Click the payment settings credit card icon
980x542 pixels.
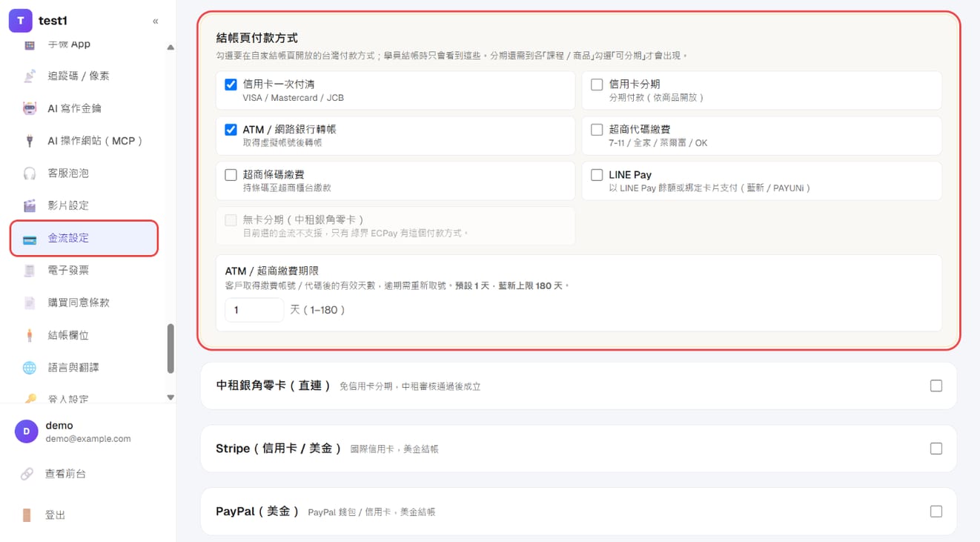coord(30,239)
